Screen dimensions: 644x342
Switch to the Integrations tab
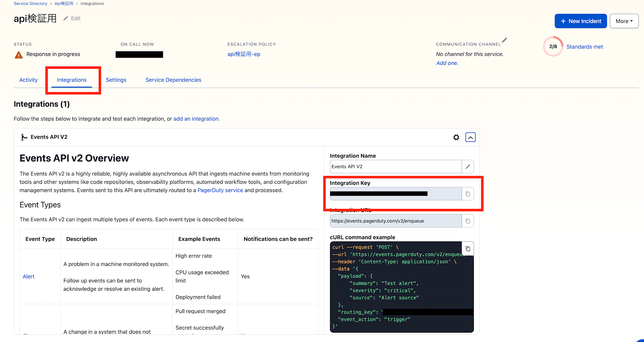click(x=71, y=80)
